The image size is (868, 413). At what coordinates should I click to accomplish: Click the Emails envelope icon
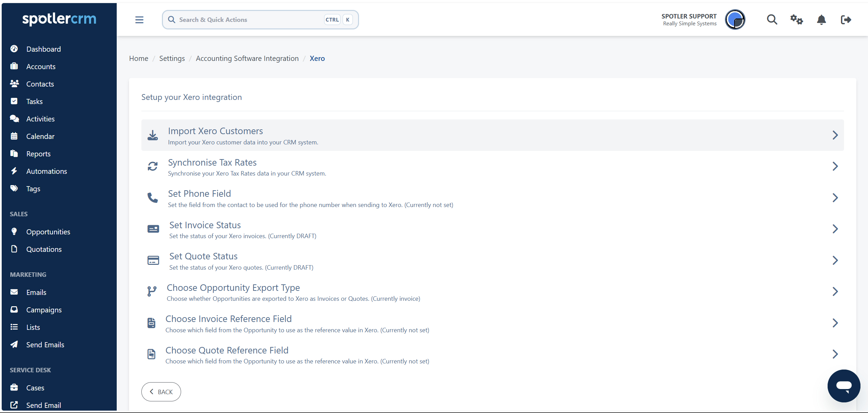[14, 292]
